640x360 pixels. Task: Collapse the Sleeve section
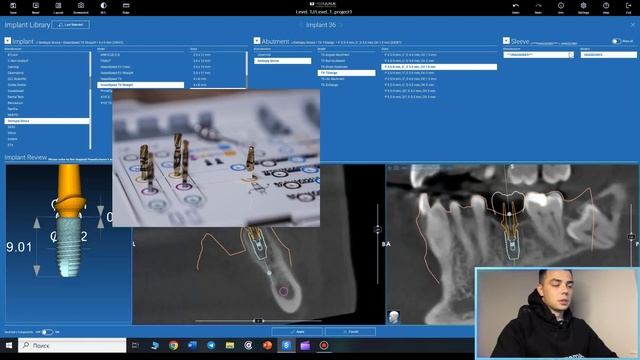(x=506, y=41)
